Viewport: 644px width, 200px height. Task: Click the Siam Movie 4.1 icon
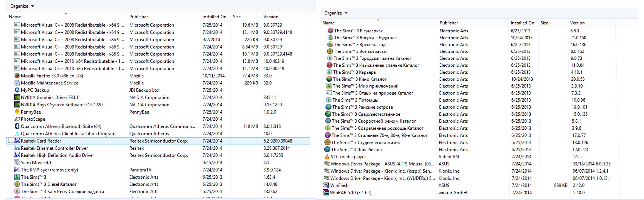[x=17, y=162]
